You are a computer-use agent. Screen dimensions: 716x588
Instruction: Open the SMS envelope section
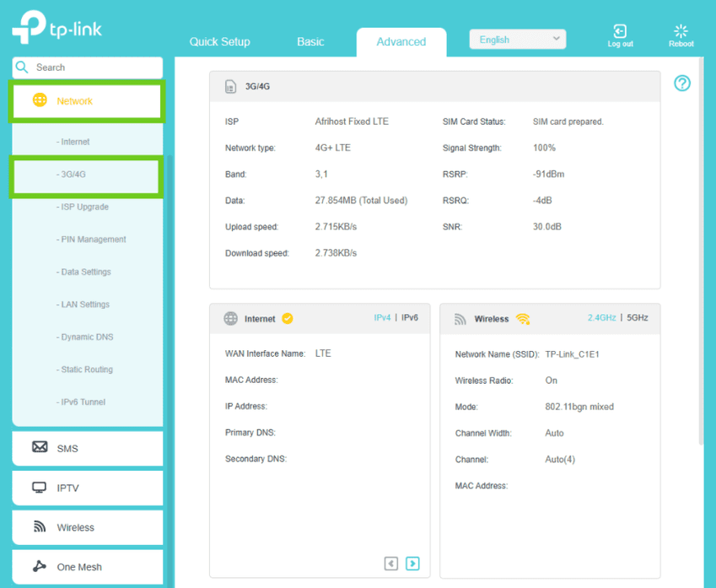tap(40, 448)
